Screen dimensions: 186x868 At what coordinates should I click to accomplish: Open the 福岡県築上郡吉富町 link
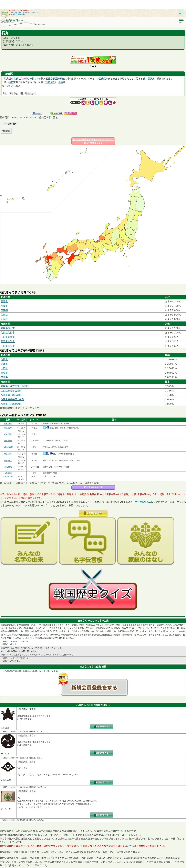[11, 395]
